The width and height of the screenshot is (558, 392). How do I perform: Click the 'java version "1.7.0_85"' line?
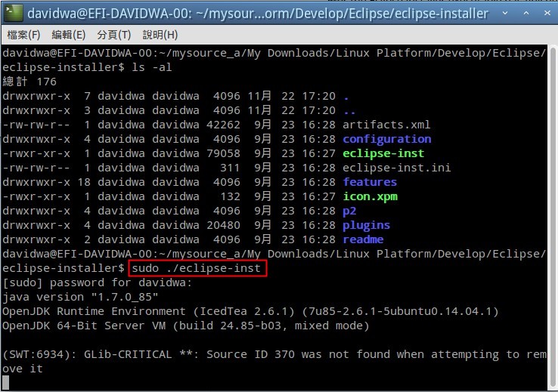[80, 297]
